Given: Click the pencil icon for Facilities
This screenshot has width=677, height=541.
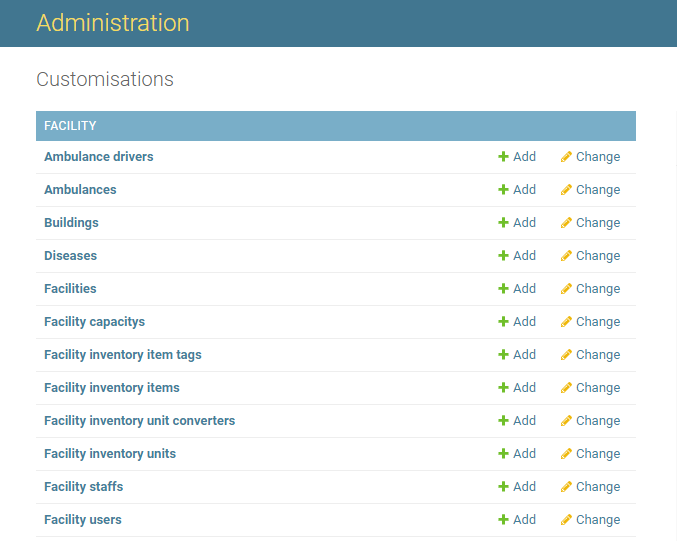Looking at the screenshot, I should coord(566,288).
